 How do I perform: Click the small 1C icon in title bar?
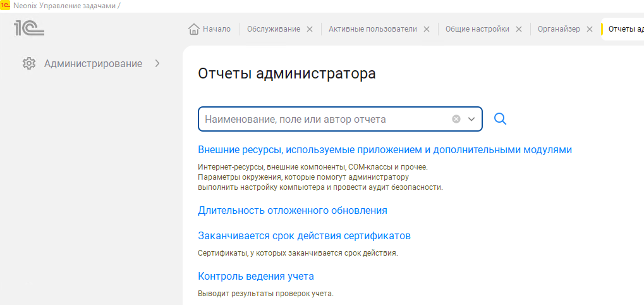point(6,5)
